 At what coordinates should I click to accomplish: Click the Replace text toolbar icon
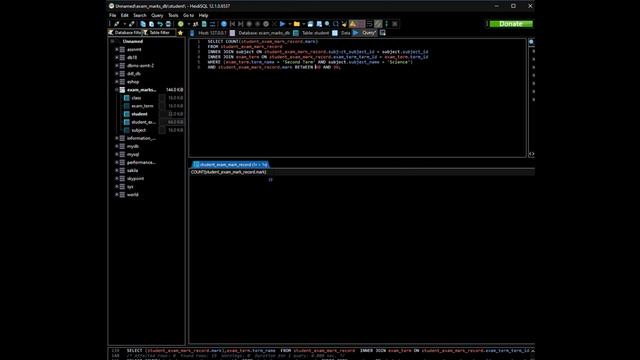point(336,24)
